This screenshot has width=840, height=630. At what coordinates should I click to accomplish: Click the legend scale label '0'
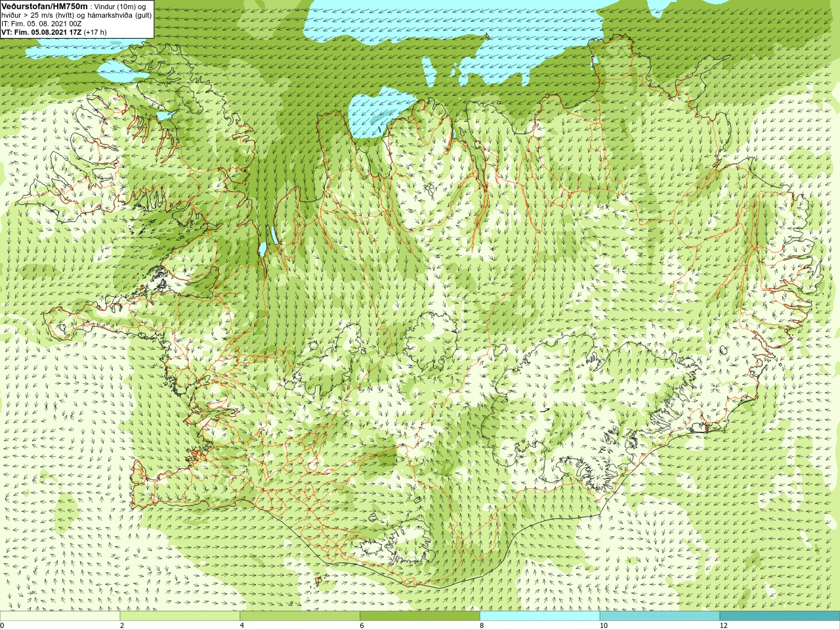[x=2, y=625]
